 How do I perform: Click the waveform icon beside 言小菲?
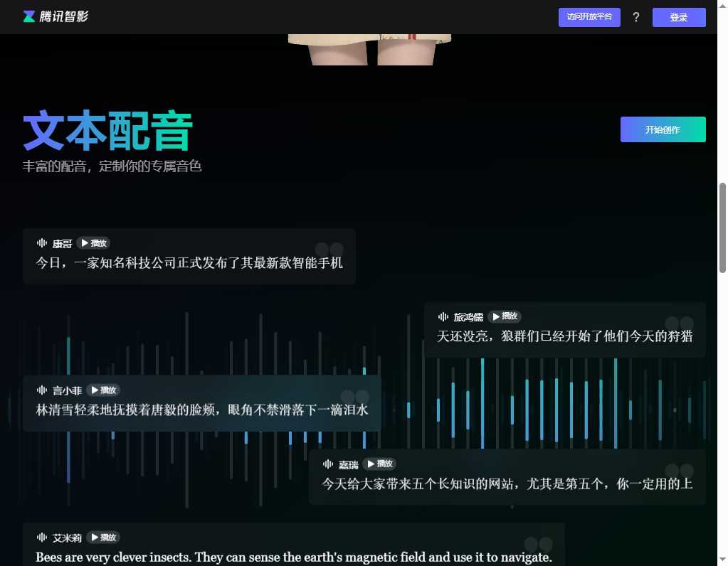click(42, 390)
